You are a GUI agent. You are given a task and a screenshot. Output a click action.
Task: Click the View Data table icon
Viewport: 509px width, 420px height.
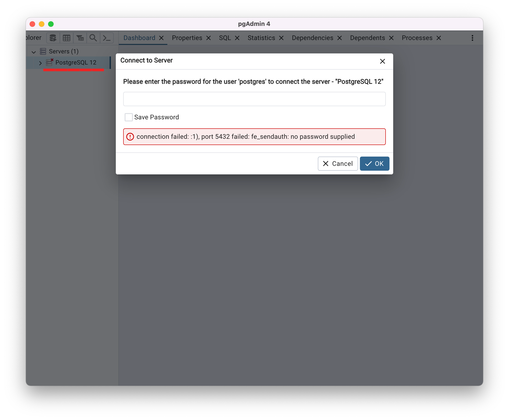pos(67,38)
